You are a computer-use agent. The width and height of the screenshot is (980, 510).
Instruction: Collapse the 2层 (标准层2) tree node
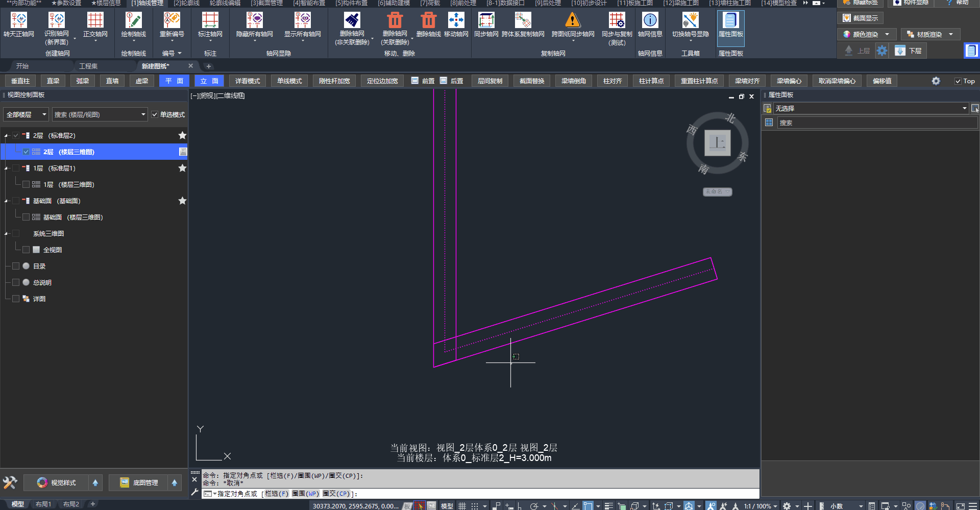coord(6,136)
